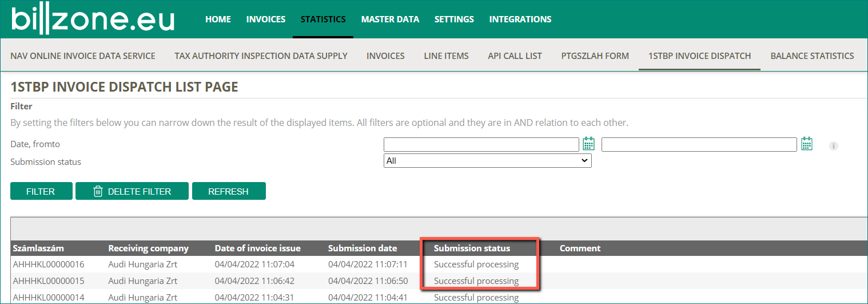Open the BALANCE STATISTICS tab

pyautogui.click(x=812, y=56)
